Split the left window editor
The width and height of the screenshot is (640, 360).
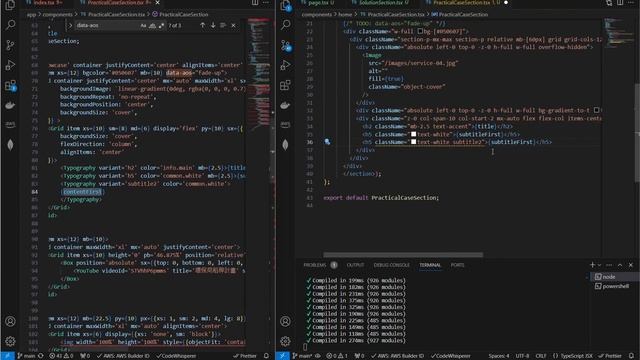(x=255, y=2)
